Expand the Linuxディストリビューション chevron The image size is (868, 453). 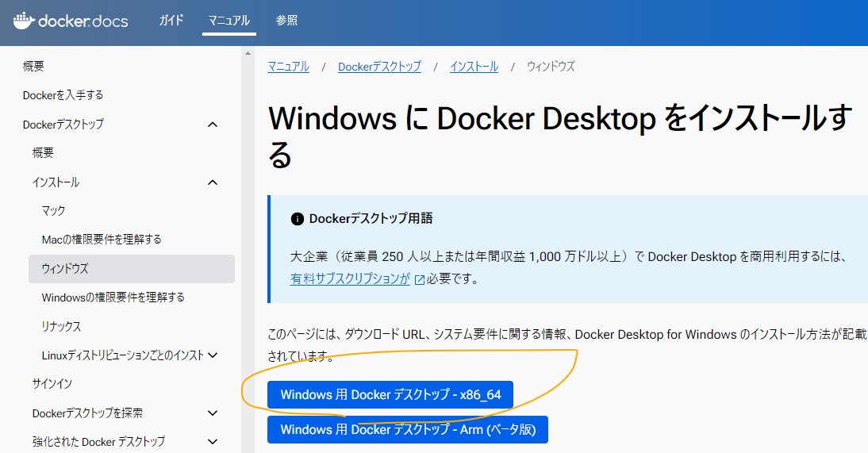(213, 355)
